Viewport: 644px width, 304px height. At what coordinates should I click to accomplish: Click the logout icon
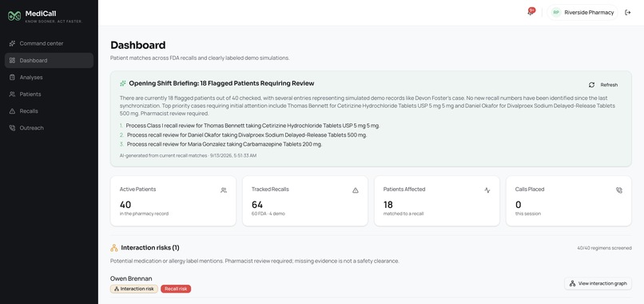click(x=627, y=12)
